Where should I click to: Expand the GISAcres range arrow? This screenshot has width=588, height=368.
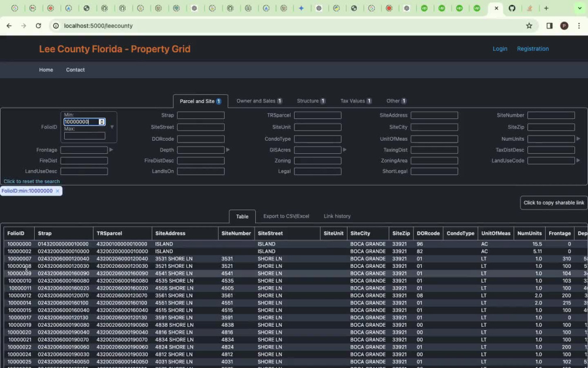click(x=345, y=150)
